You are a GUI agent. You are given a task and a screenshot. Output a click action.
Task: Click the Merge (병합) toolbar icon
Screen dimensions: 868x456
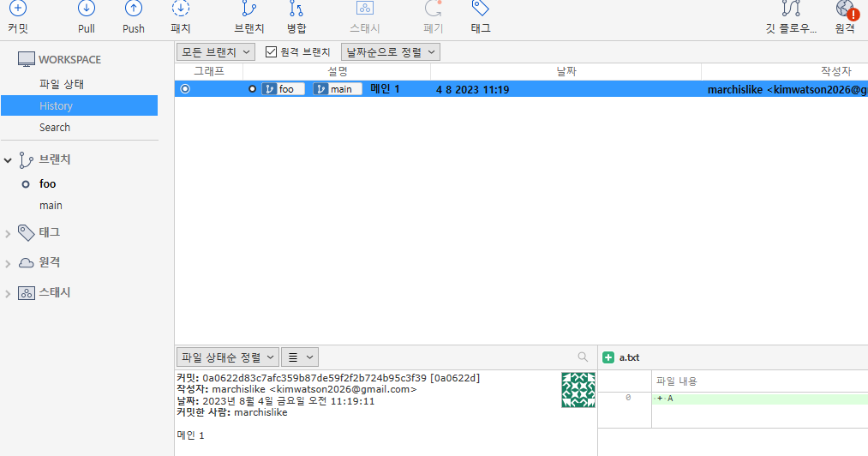click(296, 9)
